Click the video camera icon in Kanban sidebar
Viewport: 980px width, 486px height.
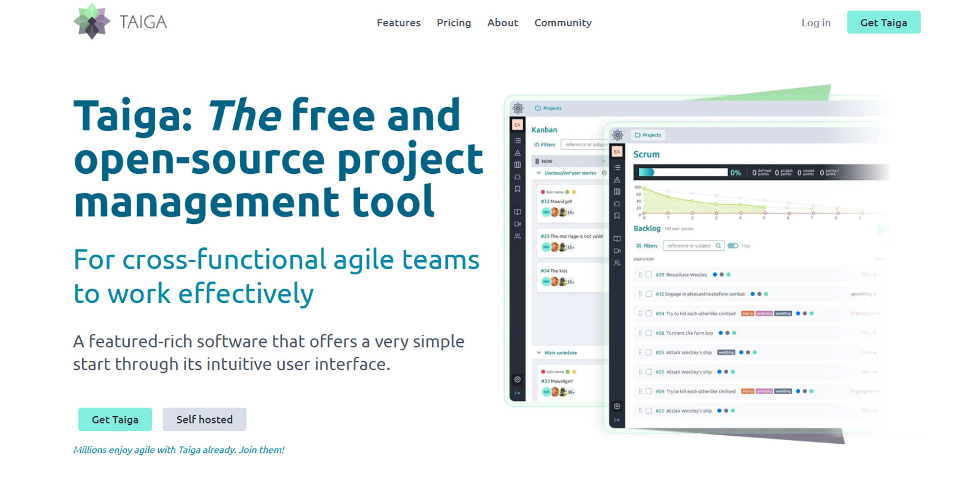pos(518,224)
